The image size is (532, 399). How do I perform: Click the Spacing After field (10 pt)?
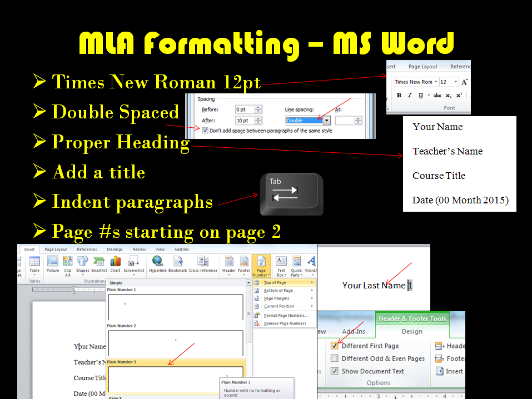pyautogui.click(x=245, y=121)
